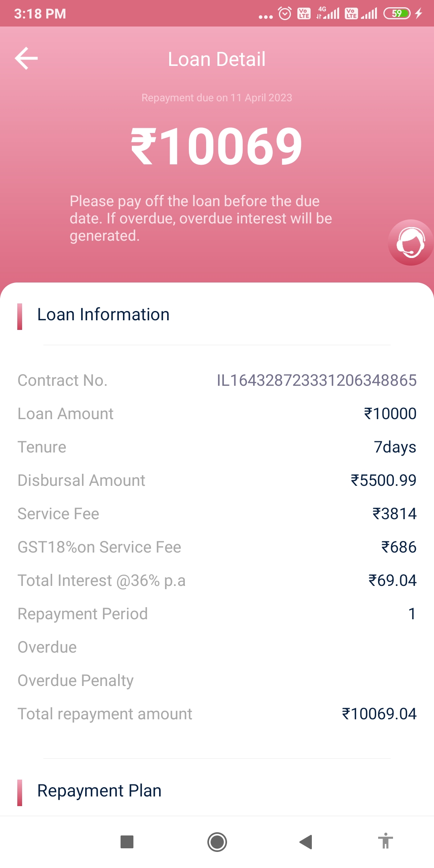Tap the Loan Information section header
This screenshot has height=868, width=434.
[x=103, y=315]
